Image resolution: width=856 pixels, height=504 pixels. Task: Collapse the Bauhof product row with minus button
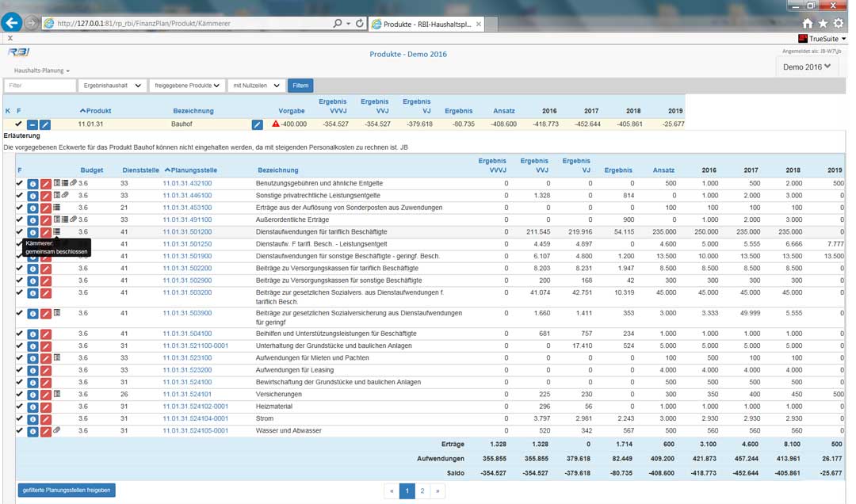coord(32,125)
